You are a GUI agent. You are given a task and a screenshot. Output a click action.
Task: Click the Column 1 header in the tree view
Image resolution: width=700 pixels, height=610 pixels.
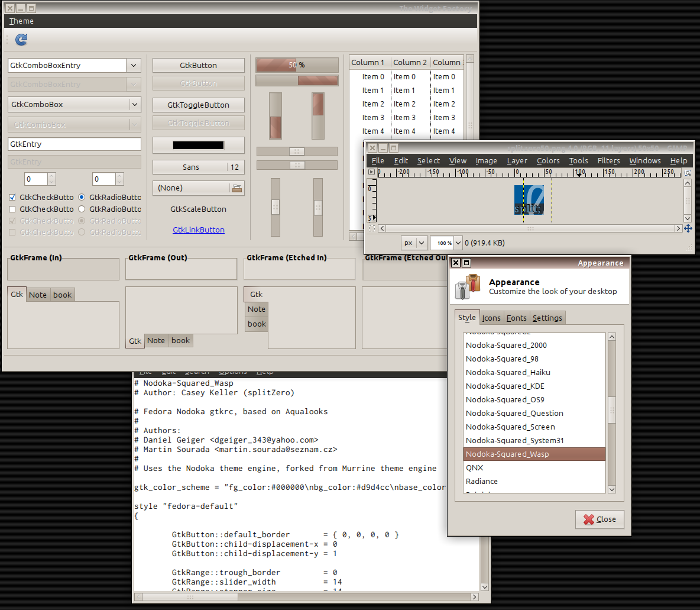click(x=368, y=63)
